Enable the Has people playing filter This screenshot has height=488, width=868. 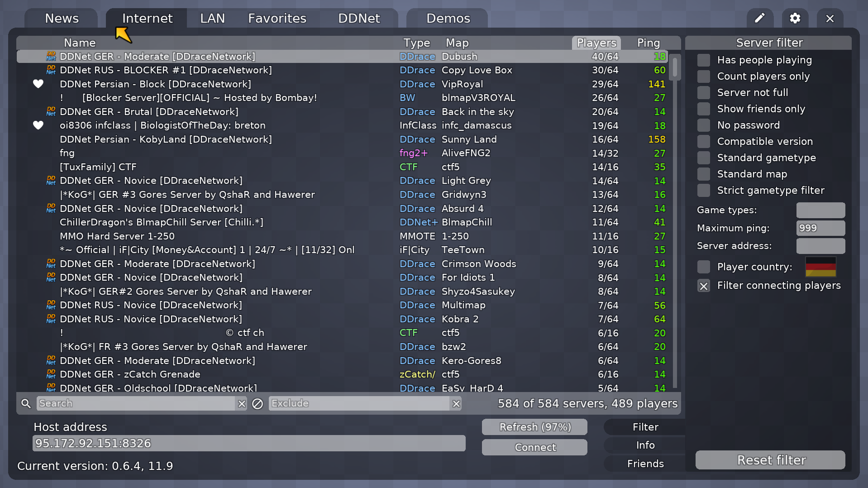coord(703,60)
